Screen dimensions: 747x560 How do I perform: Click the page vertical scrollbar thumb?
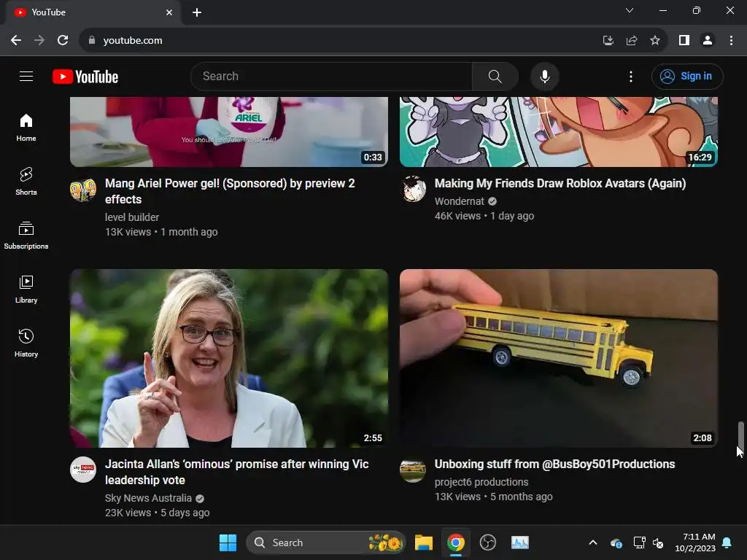(x=741, y=436)
